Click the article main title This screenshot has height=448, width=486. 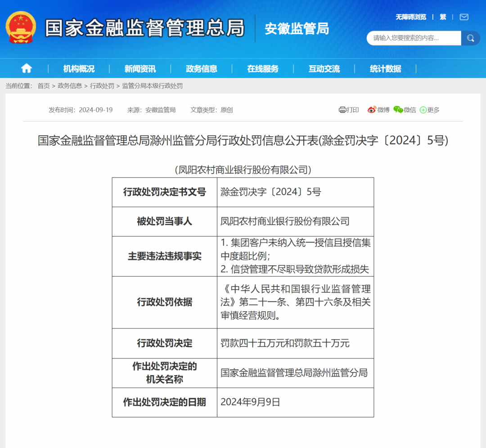243,140
